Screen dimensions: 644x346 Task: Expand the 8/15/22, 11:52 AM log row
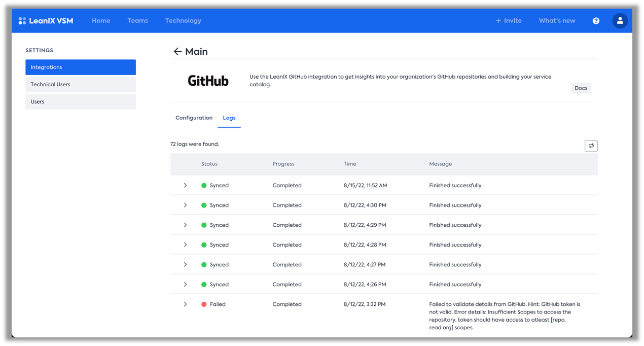(185, 186)
